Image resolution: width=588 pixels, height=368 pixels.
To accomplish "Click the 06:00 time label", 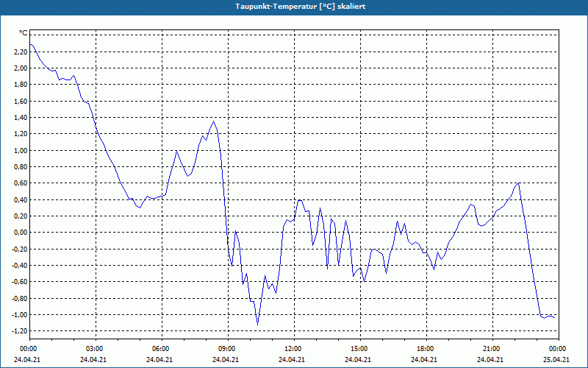I will (x=162, y=349).
